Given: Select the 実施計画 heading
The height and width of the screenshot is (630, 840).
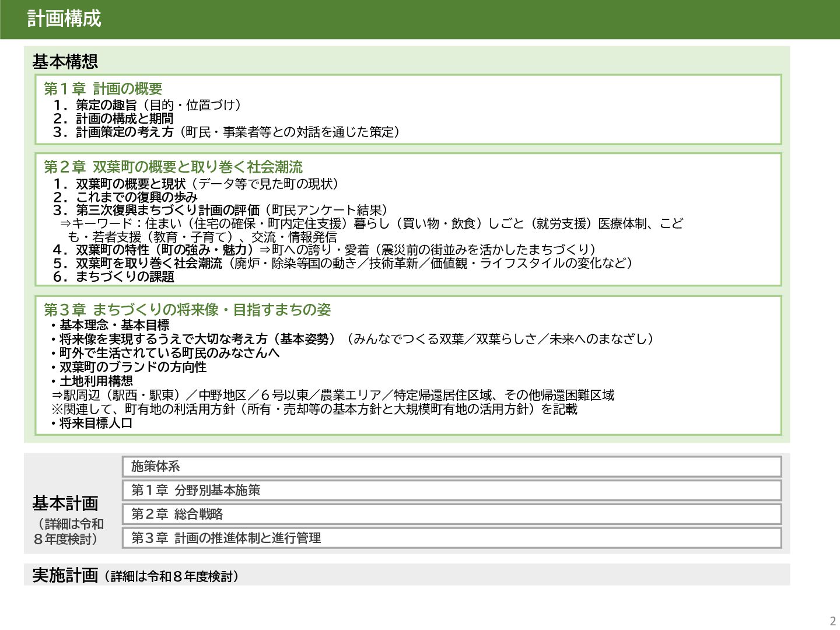Looking at the screenshot, I should point(65,575).
